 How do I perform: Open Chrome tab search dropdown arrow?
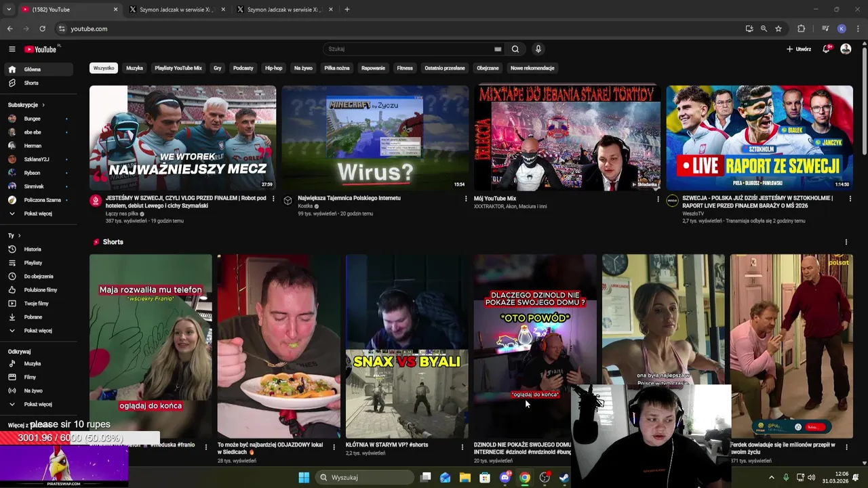coord(8,9)
